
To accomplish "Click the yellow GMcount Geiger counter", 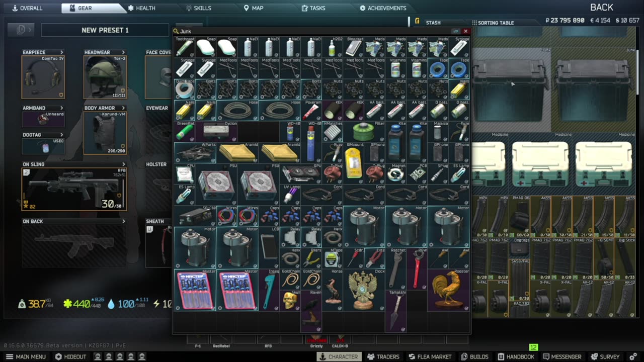I will (354, 163).
